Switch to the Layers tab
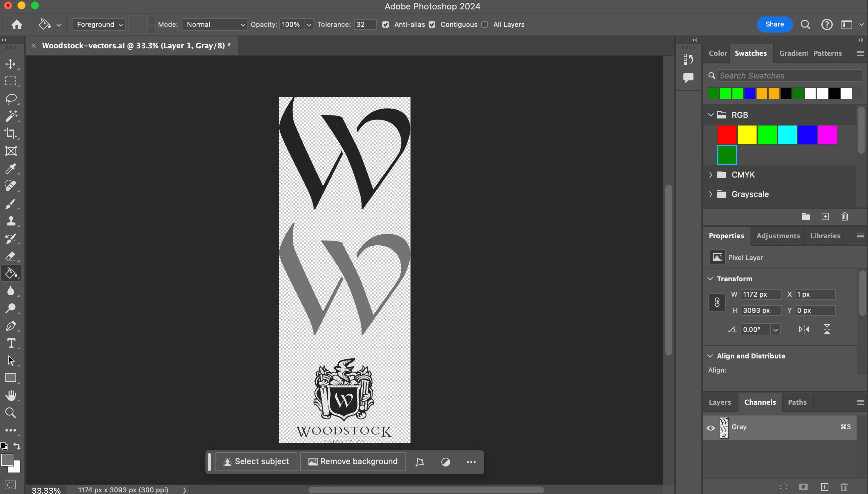 coord(719,402)
